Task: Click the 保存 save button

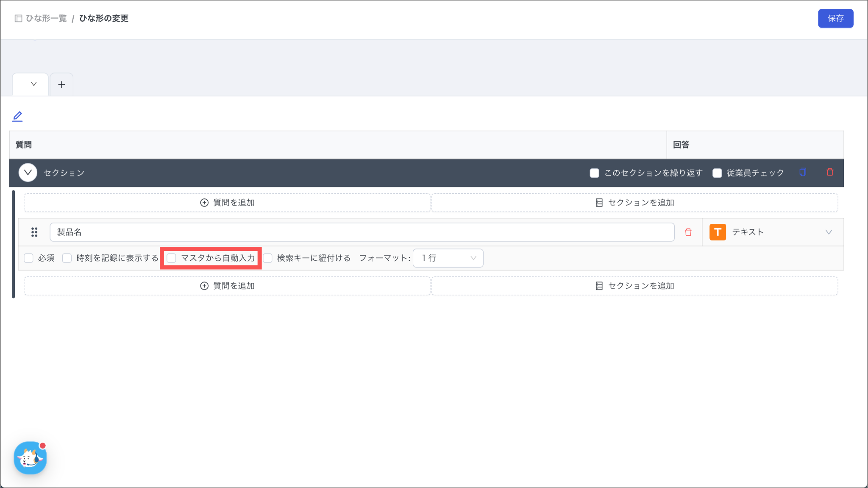Action: click(835, 18)
